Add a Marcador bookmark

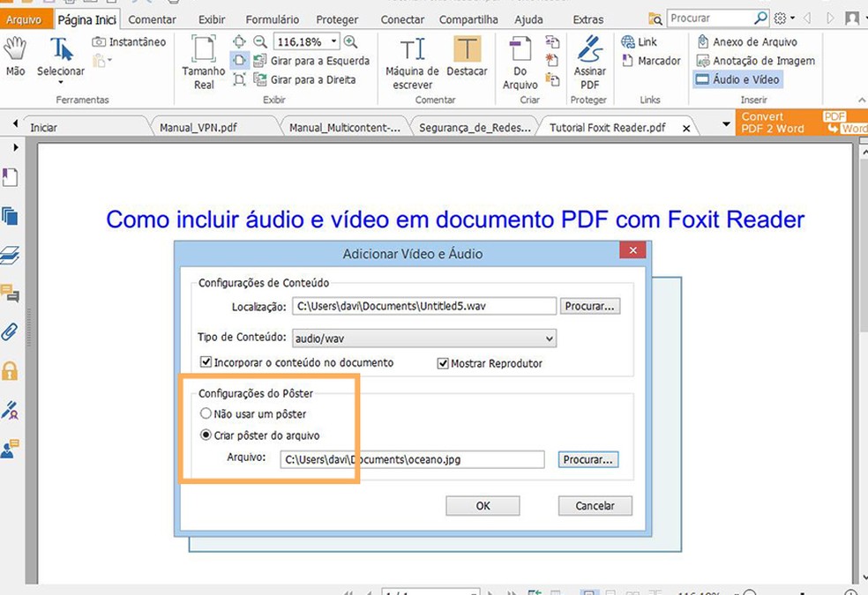[x=651, y=61]
